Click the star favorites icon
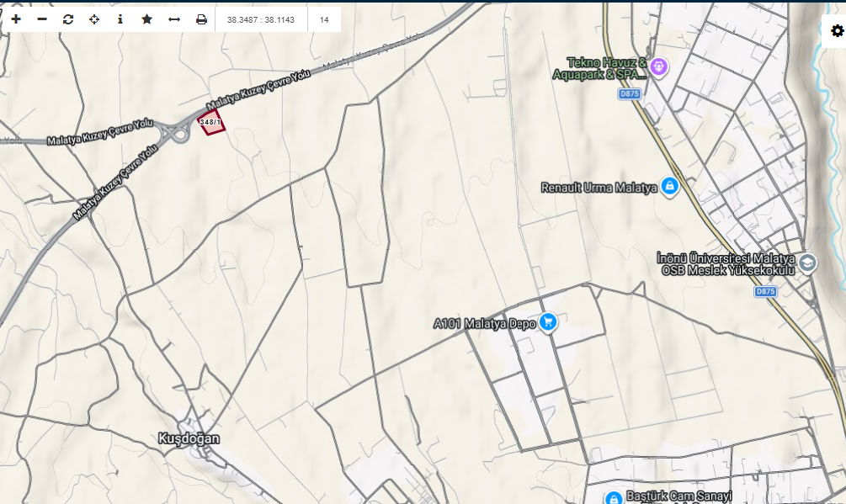846x504 pixels. coord(146,19)
